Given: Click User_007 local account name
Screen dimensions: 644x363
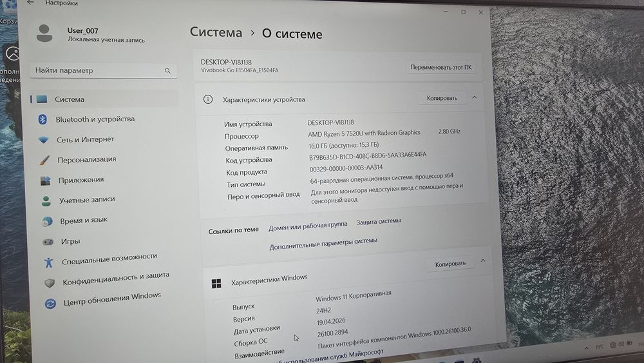Looking at the screenshot, I should pos(82,30).
